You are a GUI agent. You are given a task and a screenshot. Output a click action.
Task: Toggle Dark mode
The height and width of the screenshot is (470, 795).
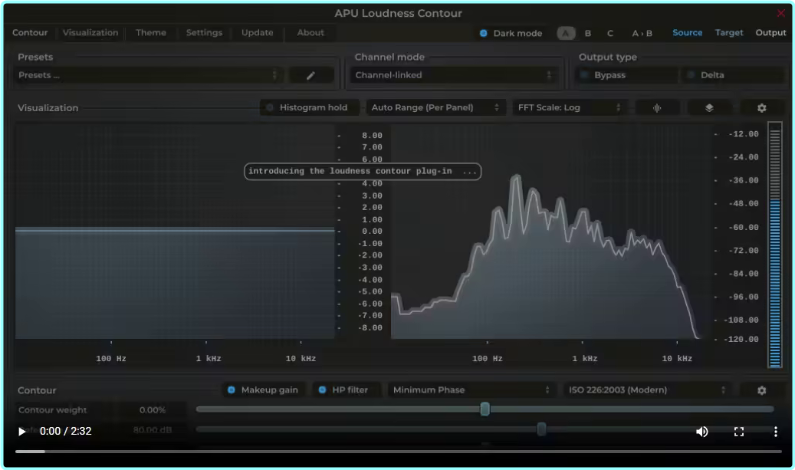click(511, 33)
